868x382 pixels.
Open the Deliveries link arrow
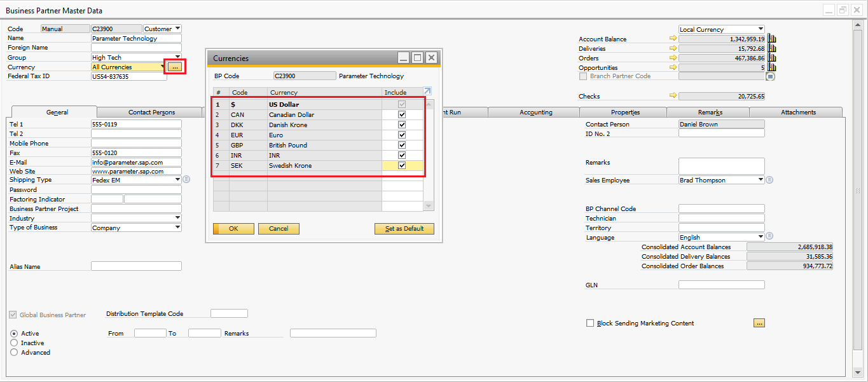[673, 48]
